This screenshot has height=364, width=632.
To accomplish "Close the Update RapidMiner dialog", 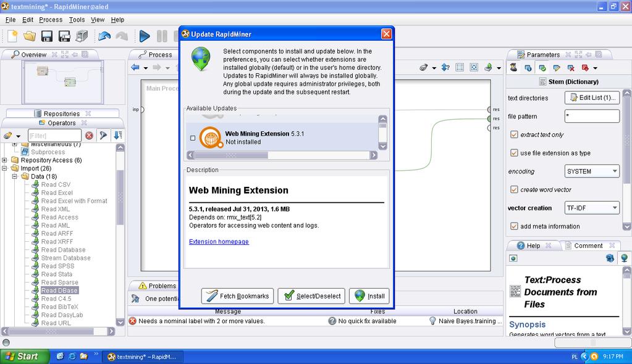I will [386, 34].
